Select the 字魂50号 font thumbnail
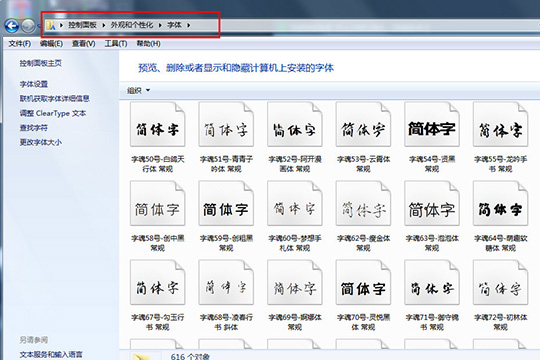 (x=158, y=124)
